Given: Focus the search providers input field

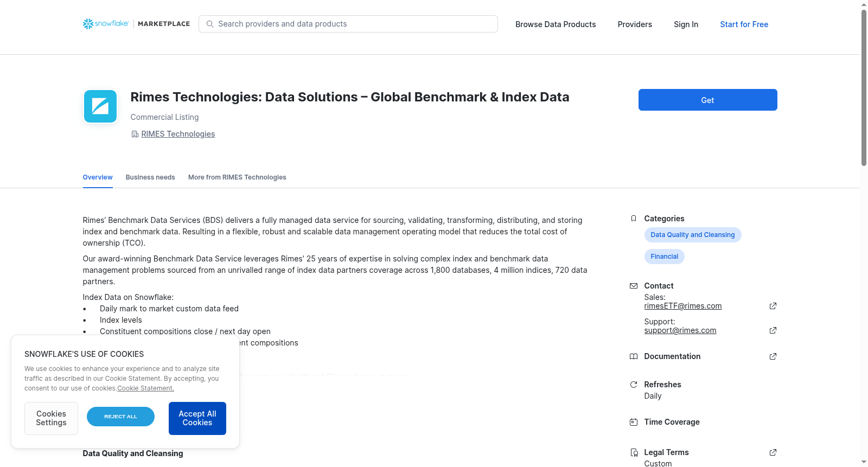Looking at the screenshot, I should tap(348, 24).
